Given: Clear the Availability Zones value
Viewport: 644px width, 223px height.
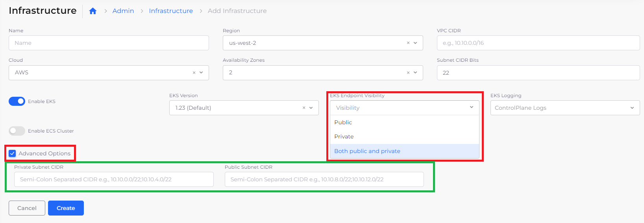Looking at the screenshot, I should click(408, 73).
